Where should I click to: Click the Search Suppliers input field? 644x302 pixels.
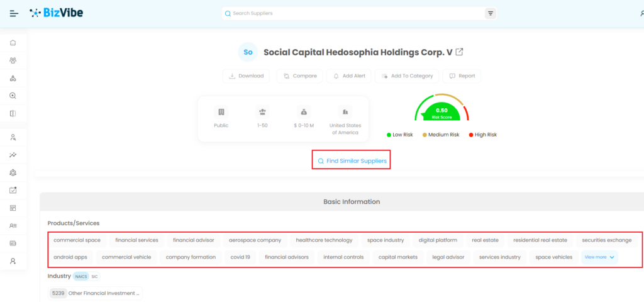pyautogui.click(x=355, y=13)
